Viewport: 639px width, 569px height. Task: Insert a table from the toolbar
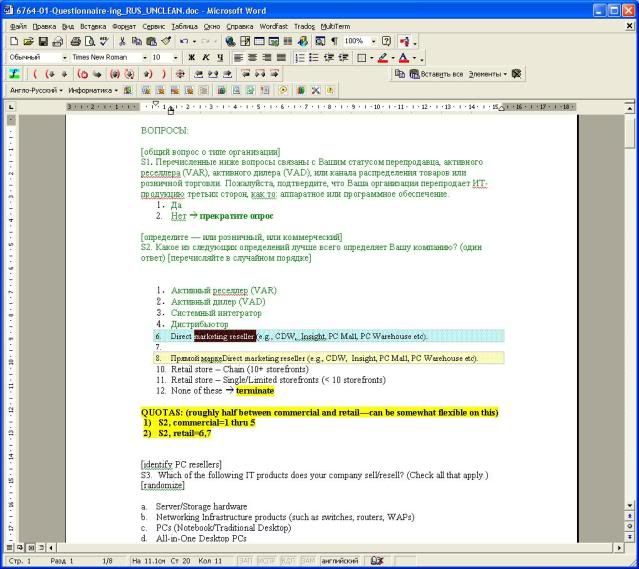coord(259,41)
